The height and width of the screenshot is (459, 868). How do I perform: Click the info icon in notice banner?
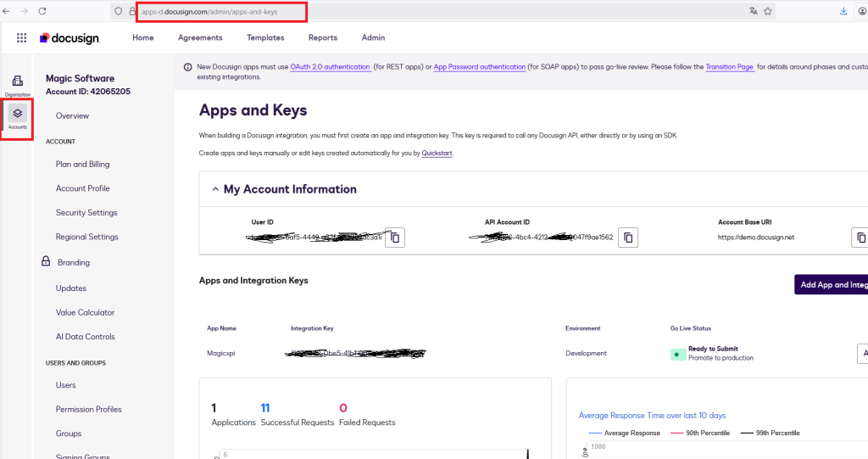(187, 67)
